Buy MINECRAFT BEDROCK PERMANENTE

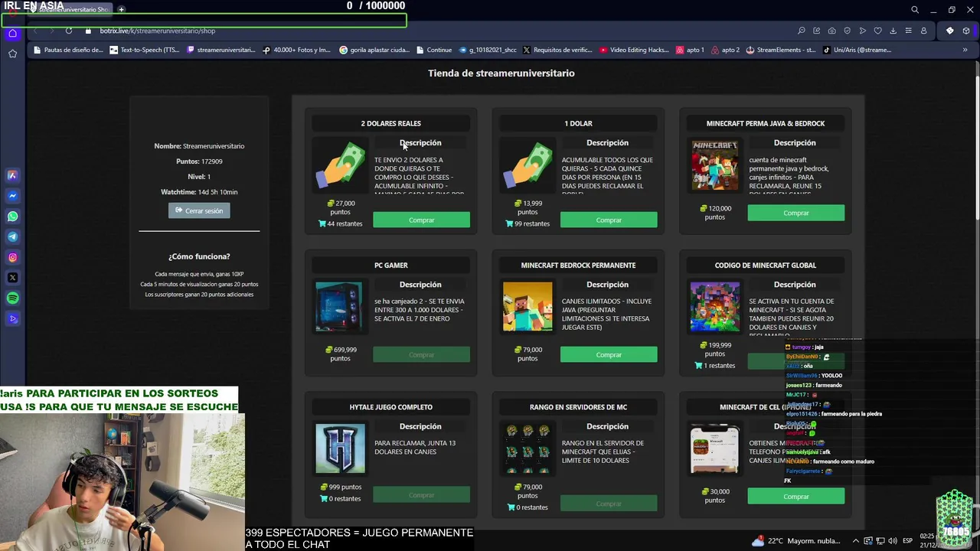pyautogui.click(x=609, y=354)
